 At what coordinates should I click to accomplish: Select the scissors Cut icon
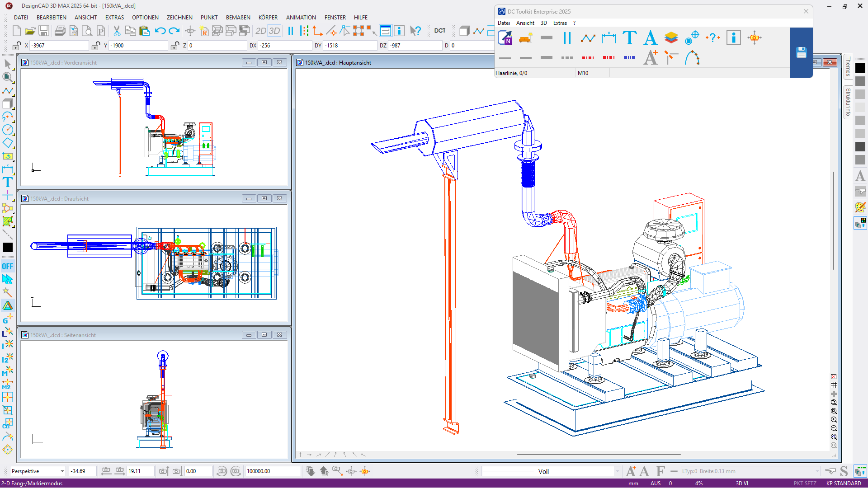pyautogui.click(x=117, y=31)
